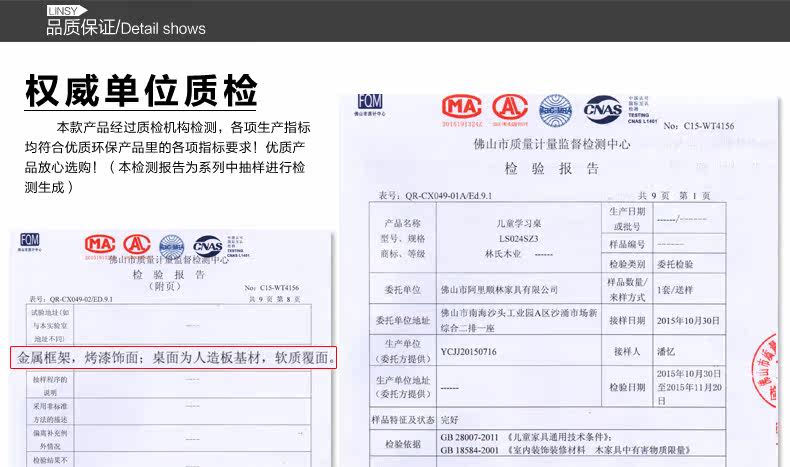Click the highlighted '金属框架,烤漆饰面' text line
Viewport: 790px width, 467px height.
point(174,358)
